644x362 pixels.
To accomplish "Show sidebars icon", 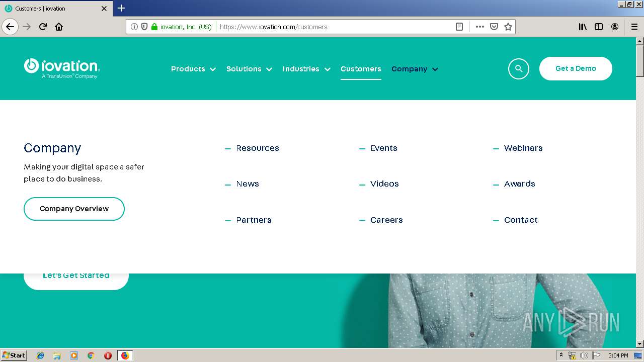I will [599, 27].
